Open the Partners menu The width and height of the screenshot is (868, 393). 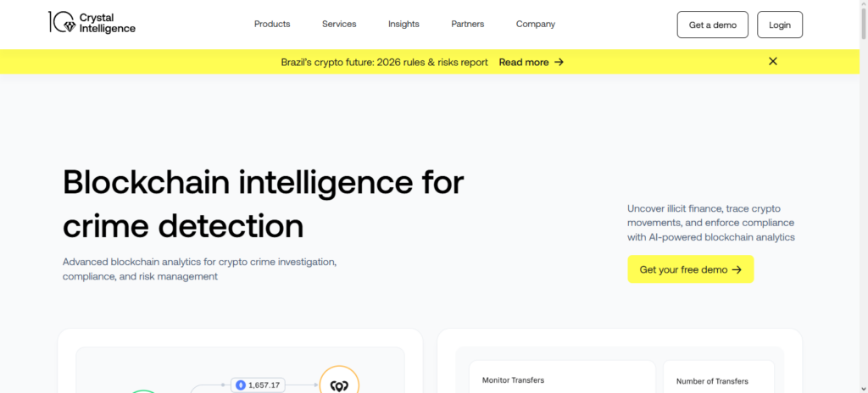(467, 25)
